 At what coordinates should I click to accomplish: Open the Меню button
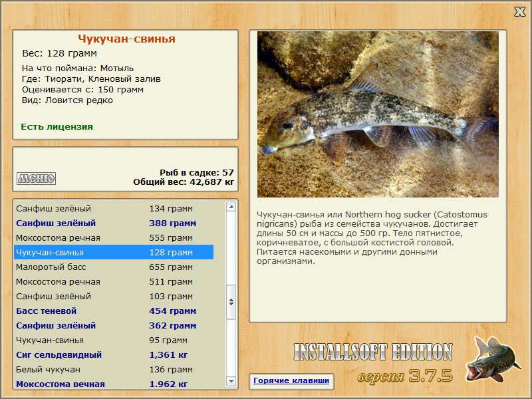click(37, 178)
